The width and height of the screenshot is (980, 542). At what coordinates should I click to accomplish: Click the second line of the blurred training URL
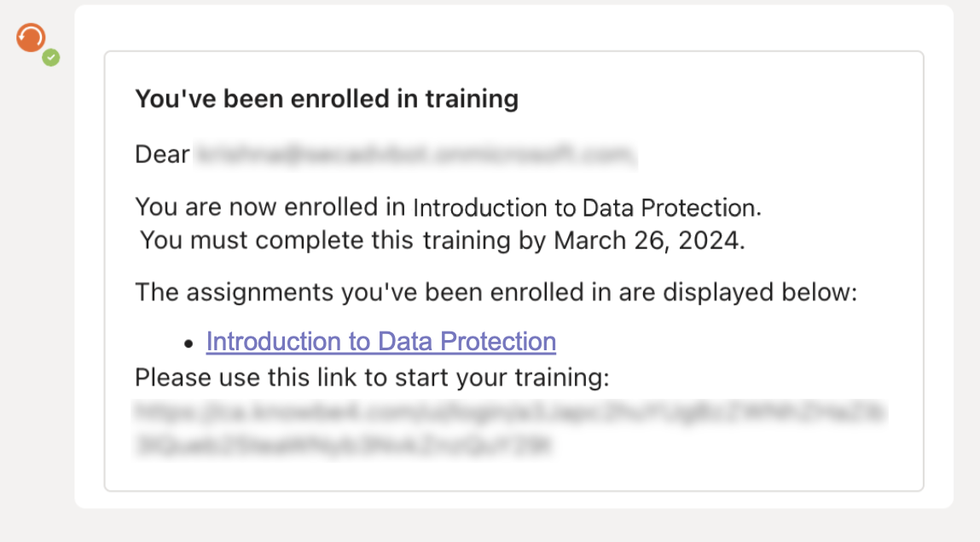344,445
